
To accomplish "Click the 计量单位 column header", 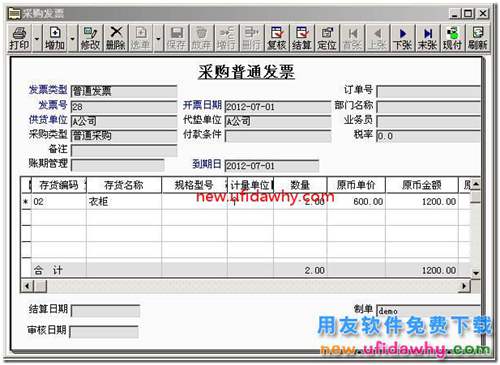I will [x=250, y=185].
